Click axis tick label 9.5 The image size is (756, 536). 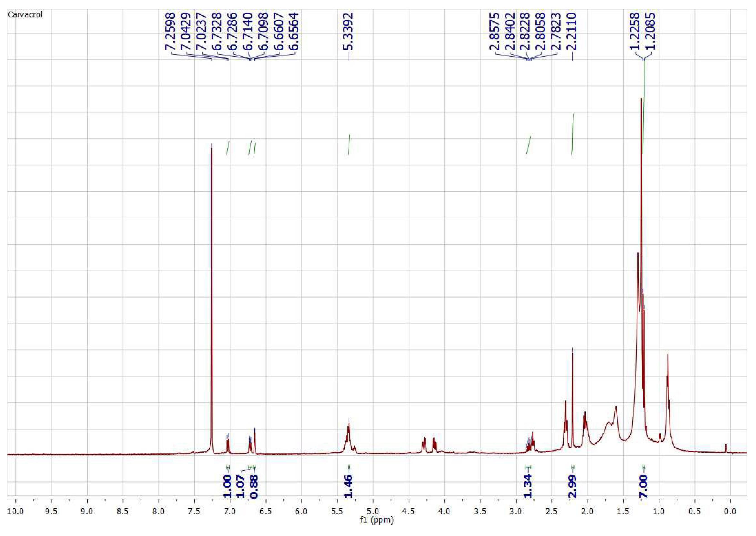51,512
